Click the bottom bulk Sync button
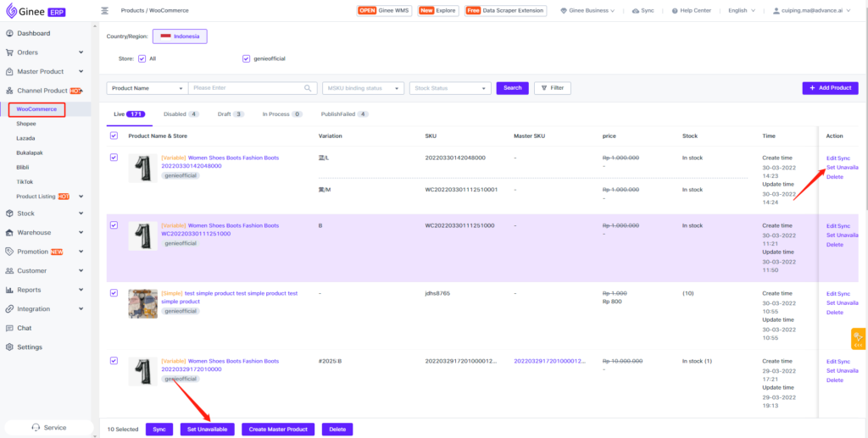This screenshot has width=868, height=438. (x=159, y=430)
